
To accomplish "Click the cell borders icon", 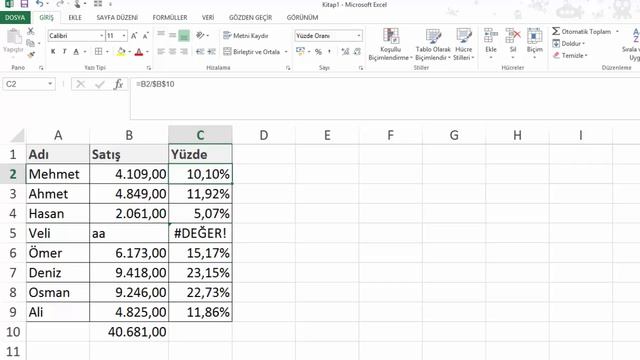I will tap(98, 51).
